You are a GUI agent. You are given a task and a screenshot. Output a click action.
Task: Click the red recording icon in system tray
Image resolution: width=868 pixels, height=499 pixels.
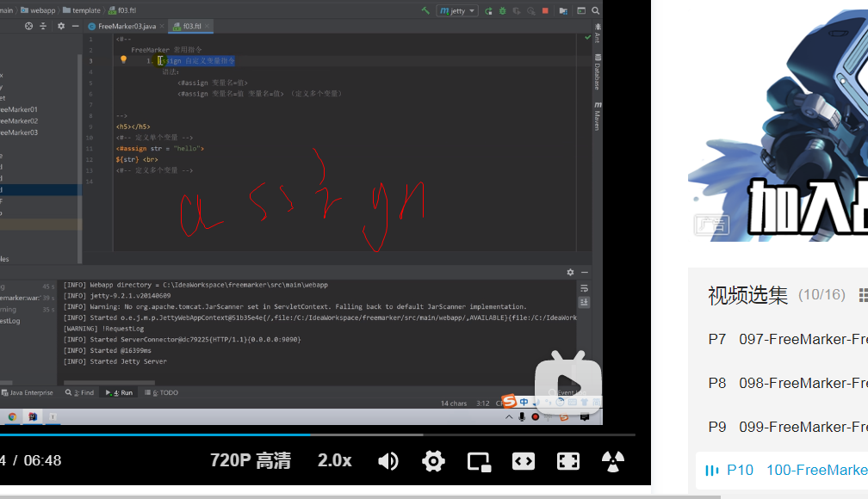536,417
